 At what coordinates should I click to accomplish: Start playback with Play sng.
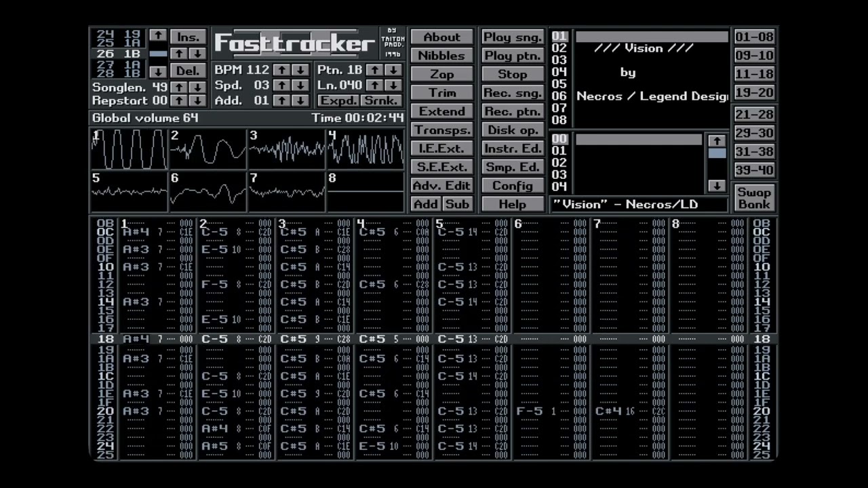pos(513,37)
